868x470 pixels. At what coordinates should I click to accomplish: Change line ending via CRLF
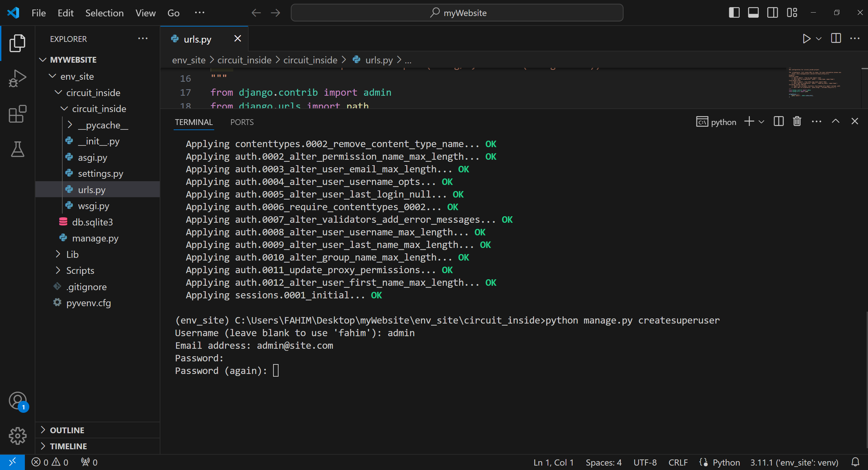678,462
